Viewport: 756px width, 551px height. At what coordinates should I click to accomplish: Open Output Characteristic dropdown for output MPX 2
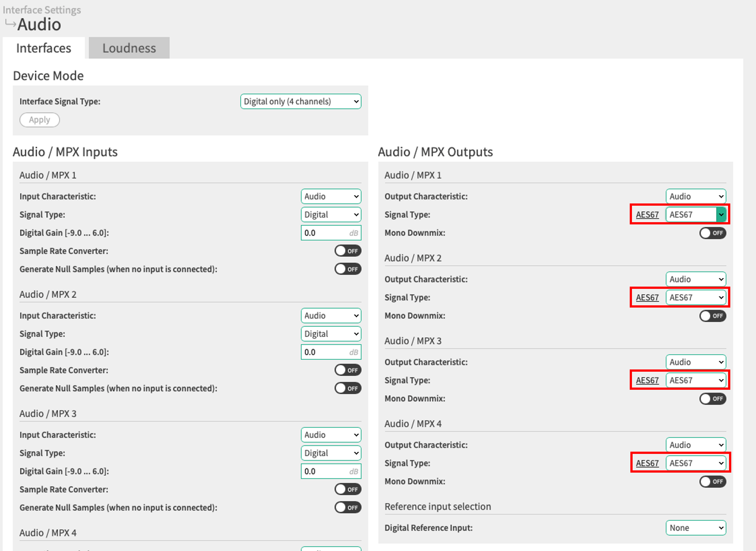pyautogui.click(x=696, y=279)
